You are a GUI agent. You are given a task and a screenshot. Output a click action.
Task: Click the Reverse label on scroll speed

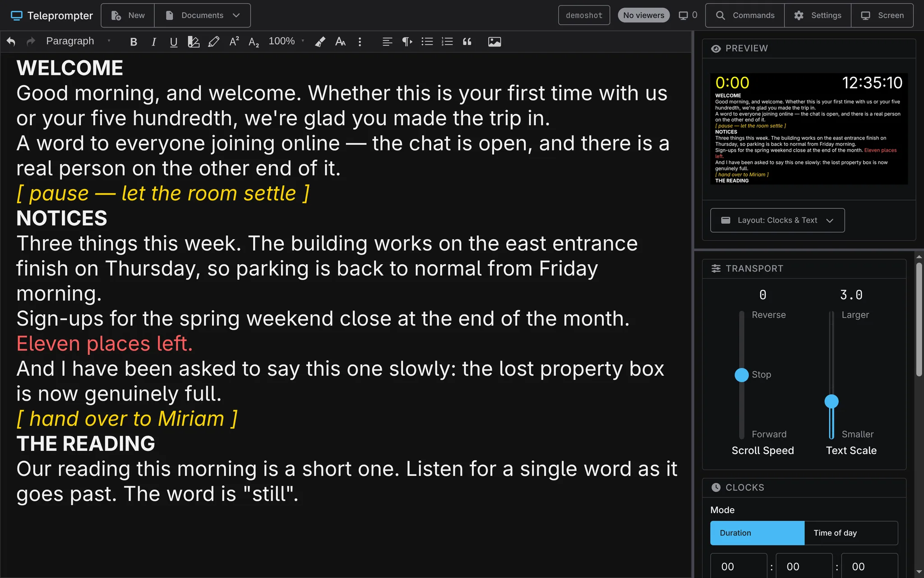tap(769, 315)
